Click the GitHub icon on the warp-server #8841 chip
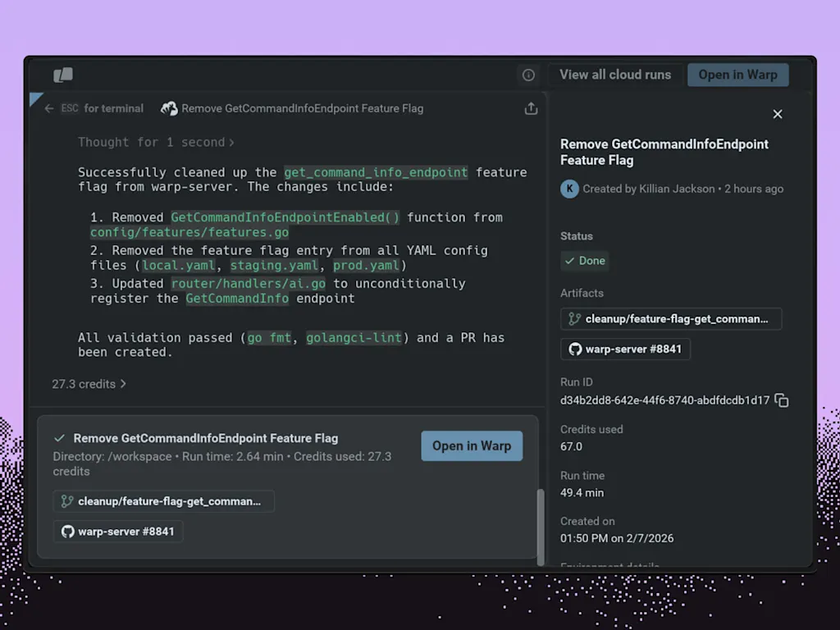The height and width of the screenshot is (630, 840). coord(574,349)
